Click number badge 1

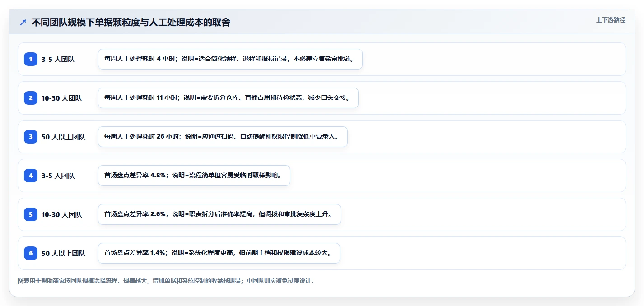click(31, 59)
